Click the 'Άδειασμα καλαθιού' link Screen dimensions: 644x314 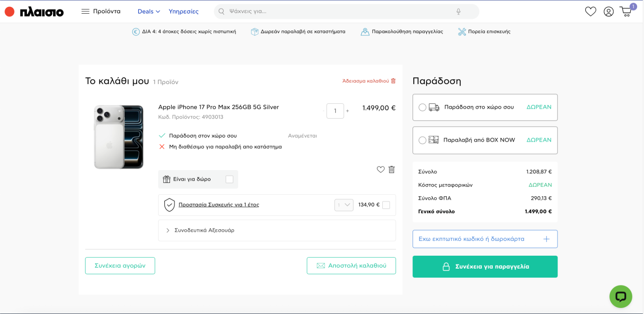pos(369,81)
